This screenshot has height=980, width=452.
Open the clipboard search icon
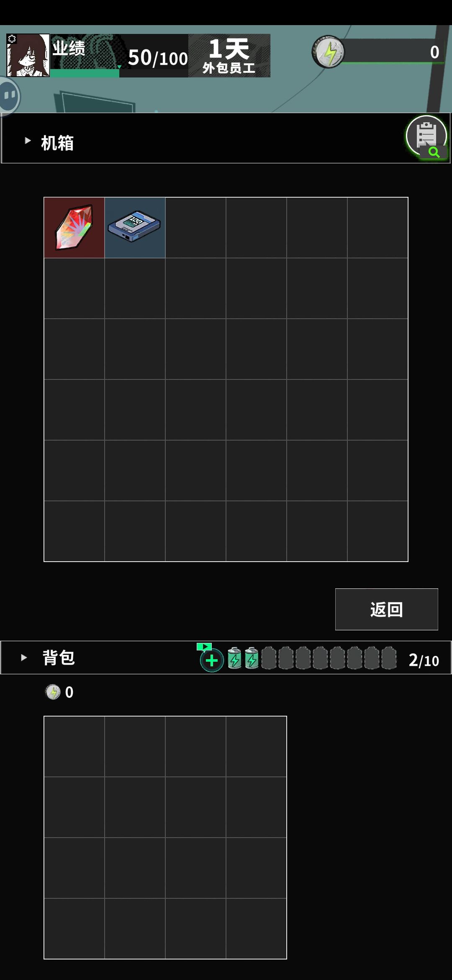pos(427,137)
